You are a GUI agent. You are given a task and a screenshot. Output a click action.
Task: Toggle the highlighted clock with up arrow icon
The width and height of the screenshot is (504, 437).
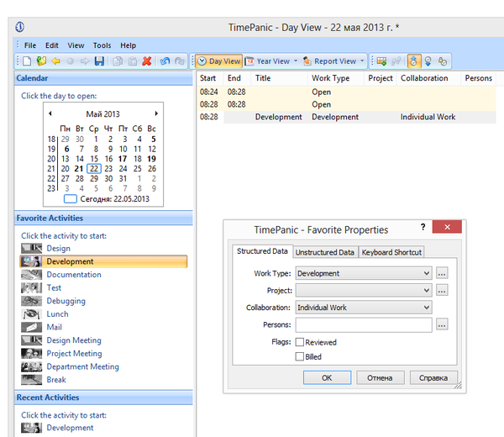coord(413,61)
